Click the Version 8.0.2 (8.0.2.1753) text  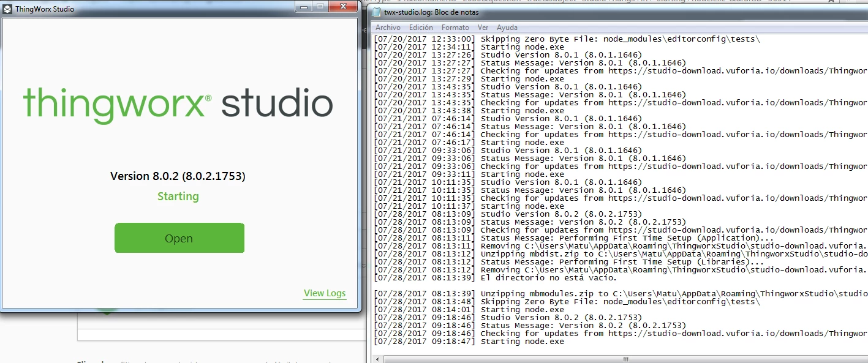coord(178,176)
